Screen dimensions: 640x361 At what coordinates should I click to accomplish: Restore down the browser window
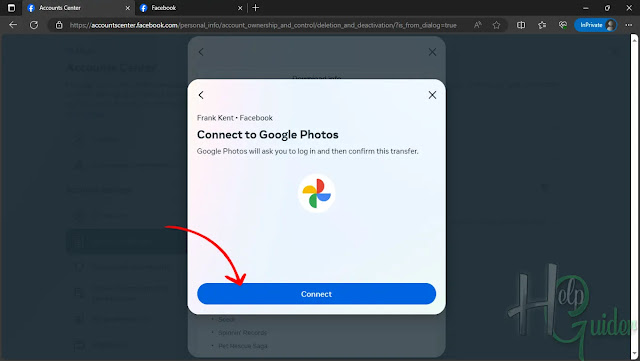(607, 8)
